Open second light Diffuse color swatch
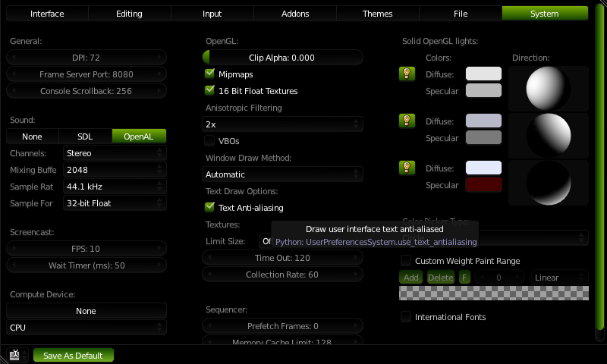607x364 pixels. [x=483, y=121]
